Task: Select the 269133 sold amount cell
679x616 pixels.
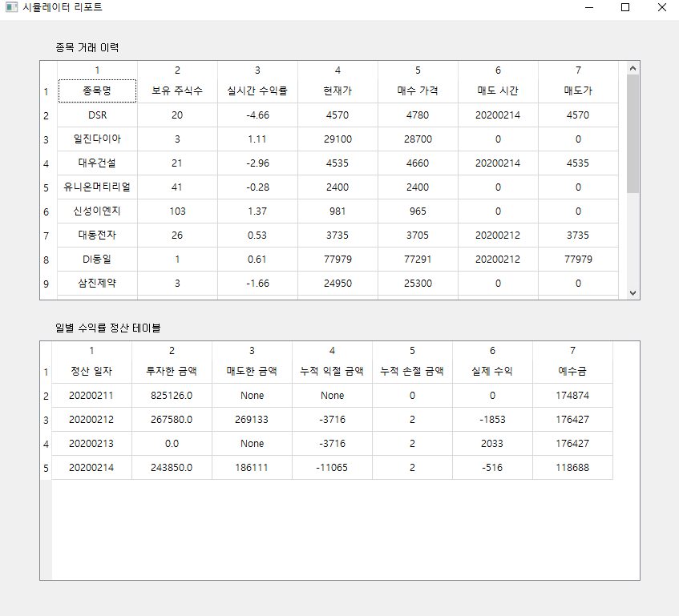Action: click(x=252, y=420)
